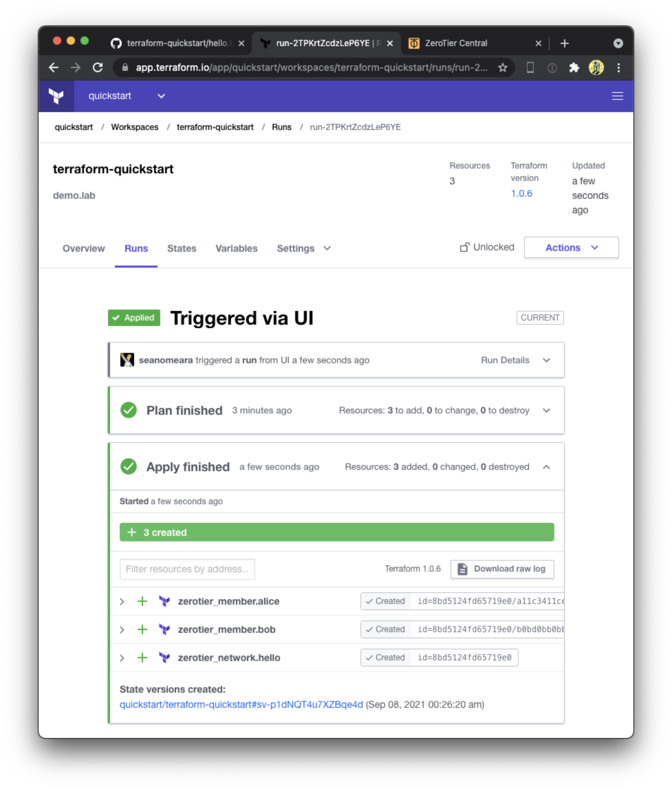672x789 pixels.
Task: Open new browser tab with plus icon
Action: [564, 43]
